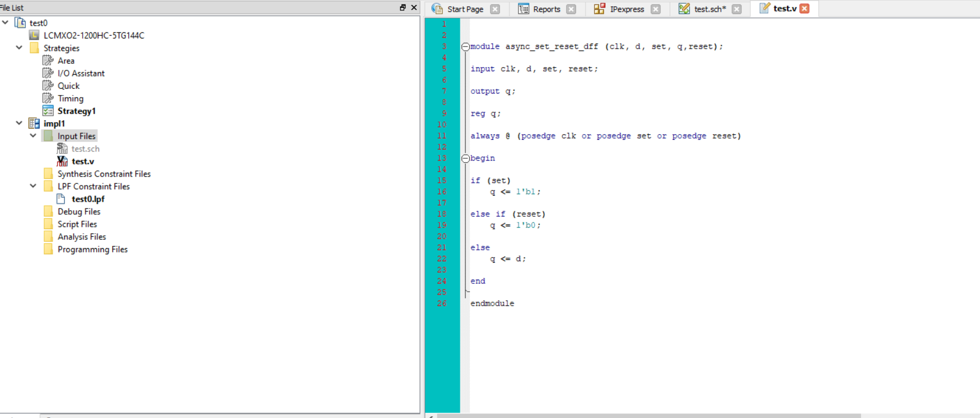This screenshot has width=980, height=418.
Task: Collapse the Input Files tree node
Action: pyautogui.click(x=33, y=135)
